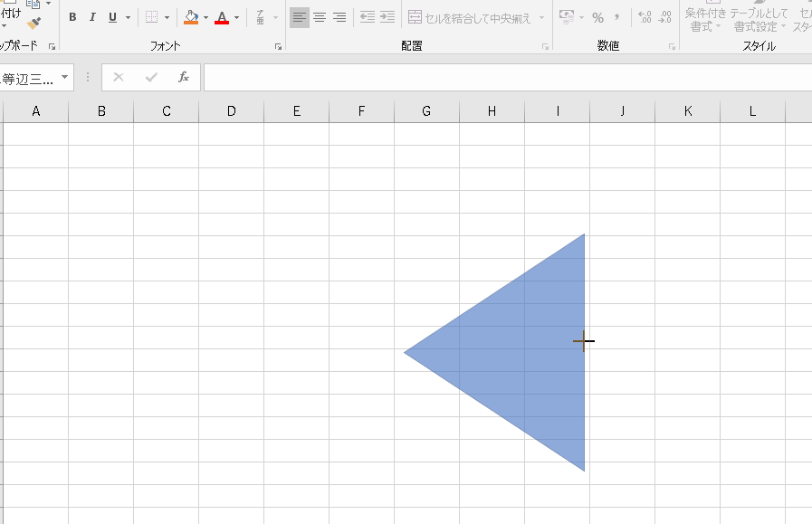This screenshot has height=524, width=812.
Task: Open the 配置 dialog launcher
Action: click(x=545, y=46)
